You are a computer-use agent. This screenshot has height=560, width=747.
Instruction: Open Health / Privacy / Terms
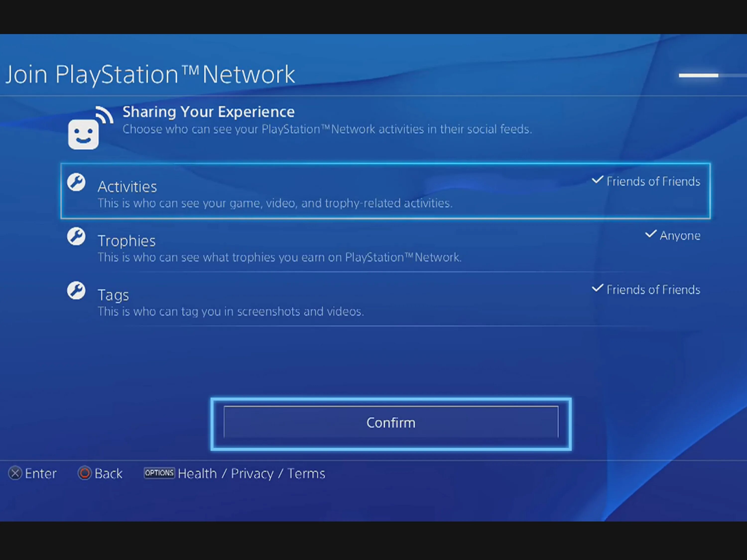[251, 474]
